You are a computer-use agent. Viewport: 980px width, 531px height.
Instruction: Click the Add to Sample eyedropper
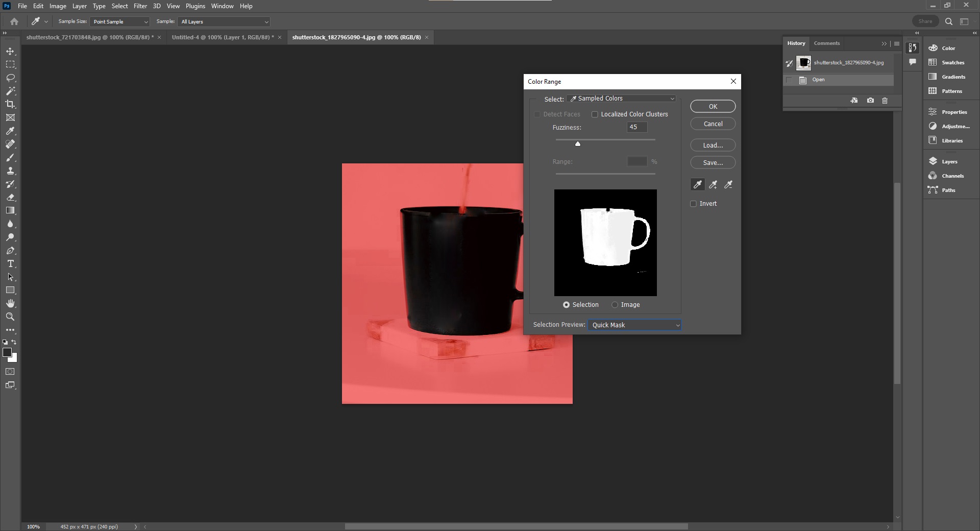tap(713, 185)
